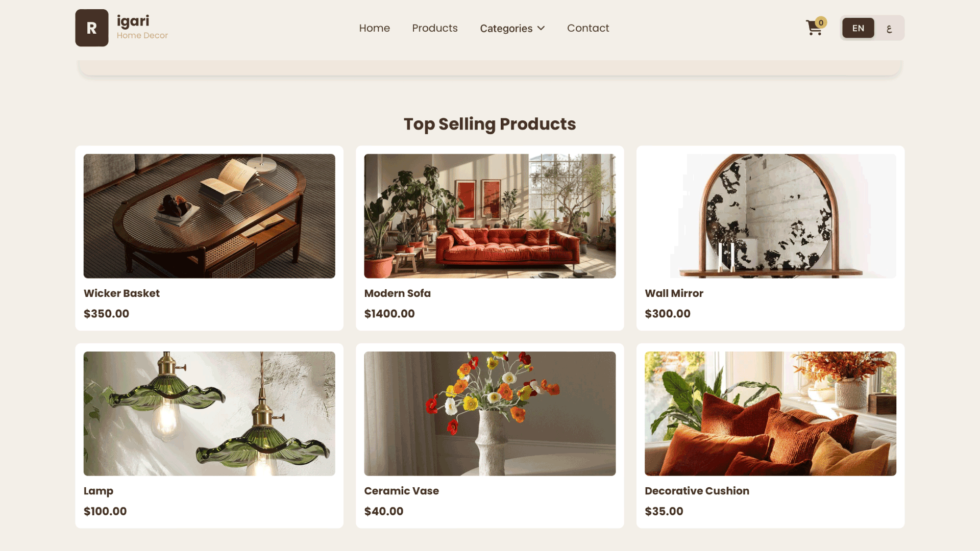Click the Decorative Cushion title text
Viewport: 980px width, 551px height.
[697, 491]
